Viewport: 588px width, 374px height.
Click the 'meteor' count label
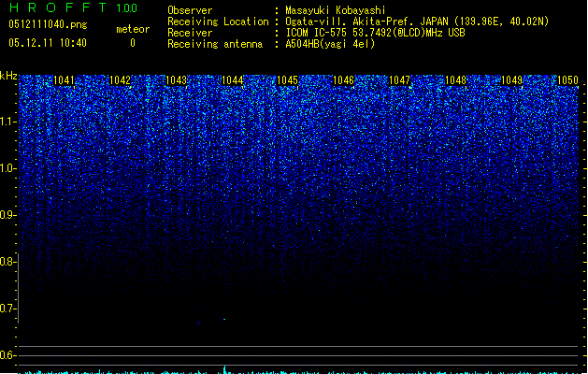click(x=133, y=29)
